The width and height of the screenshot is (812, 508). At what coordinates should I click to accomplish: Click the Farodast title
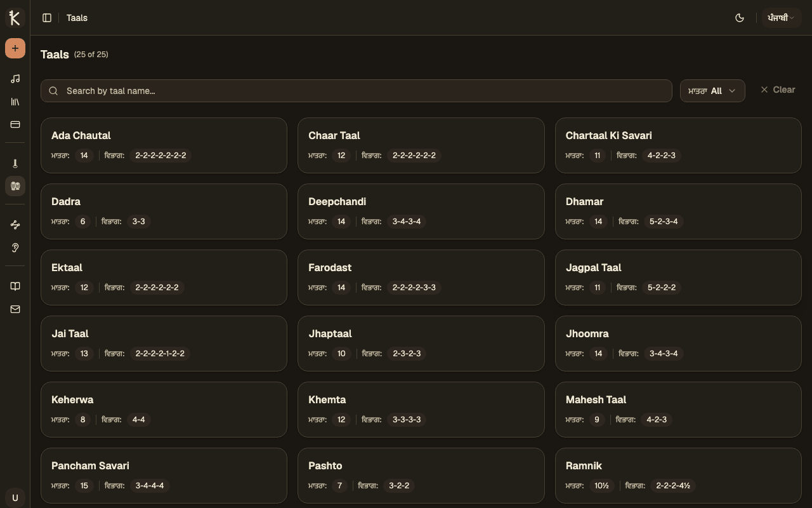tap(330, 267)
